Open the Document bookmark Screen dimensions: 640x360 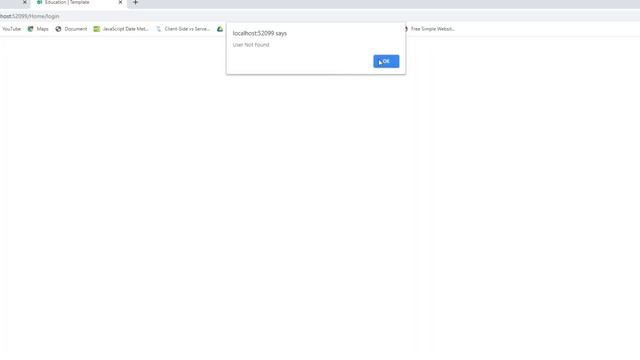71,29
